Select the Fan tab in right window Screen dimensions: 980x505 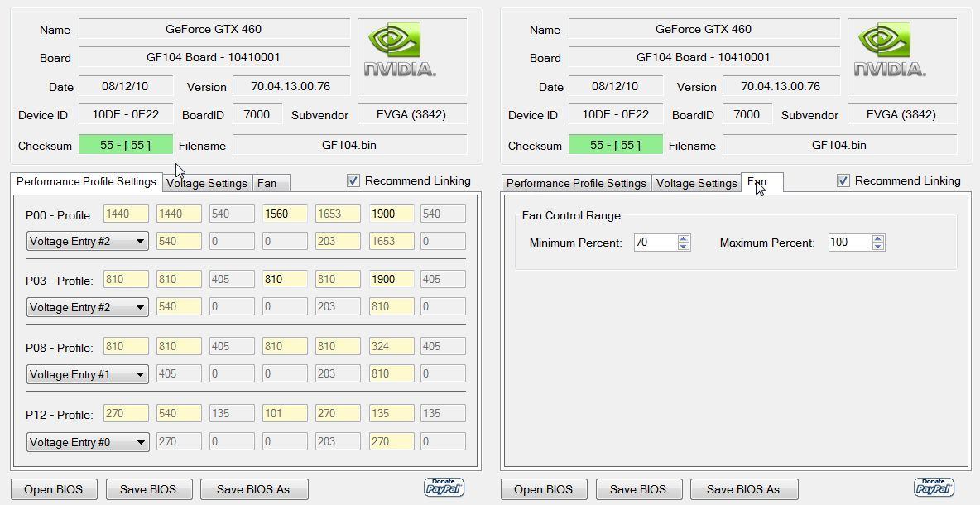pyautogui.click(x=761, y=182)
